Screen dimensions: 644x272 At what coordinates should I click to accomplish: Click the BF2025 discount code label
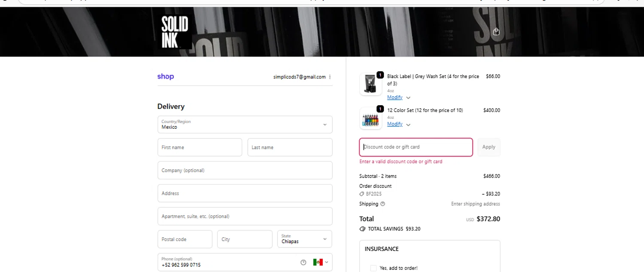click(374, 194)
